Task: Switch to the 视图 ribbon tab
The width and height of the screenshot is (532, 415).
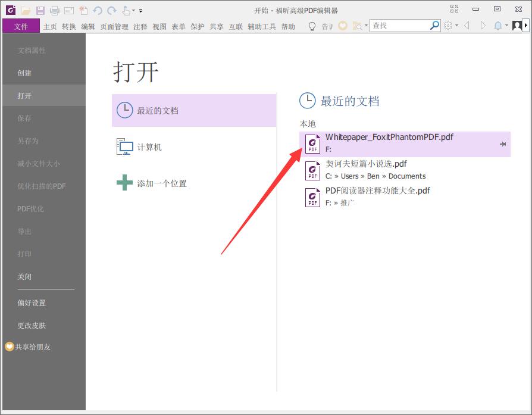Action: pyautogui.click(x=159, y=26)
